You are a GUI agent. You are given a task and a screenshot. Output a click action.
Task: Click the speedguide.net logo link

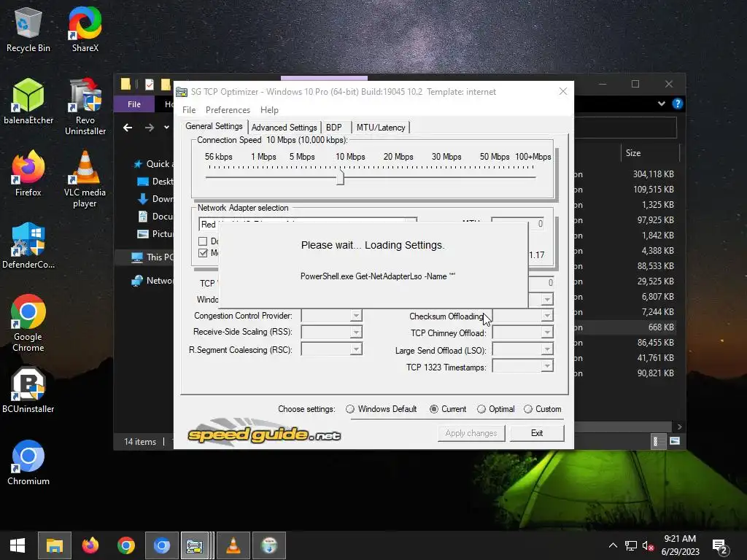pyautogui.click(x=264, y=432)
